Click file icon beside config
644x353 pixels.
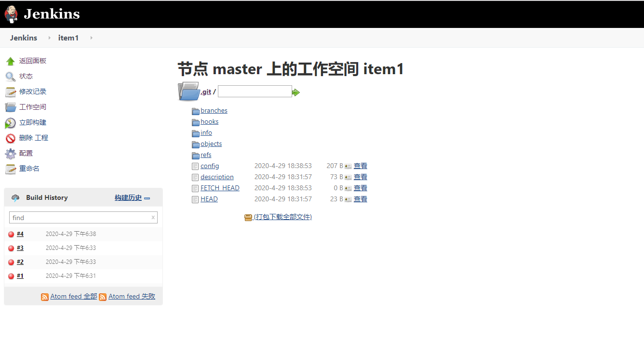coord(195,166)
